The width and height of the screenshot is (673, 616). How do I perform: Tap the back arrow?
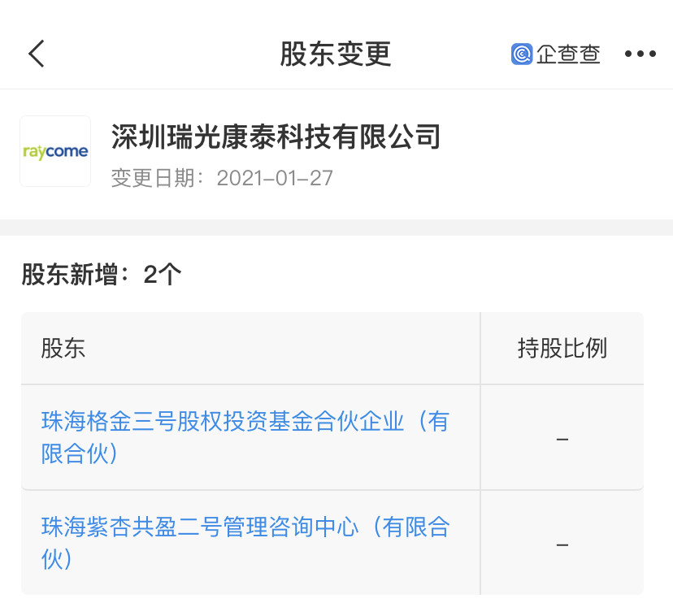37,54
